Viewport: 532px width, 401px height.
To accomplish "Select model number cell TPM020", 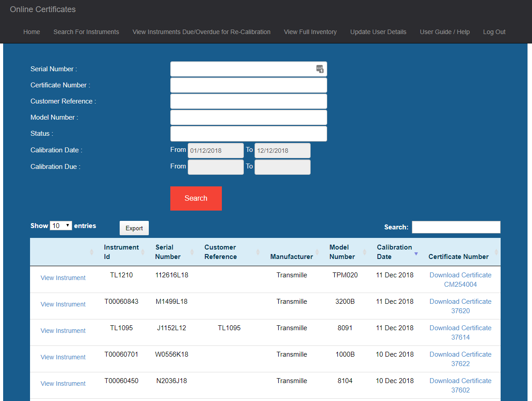I will point(345,275).
